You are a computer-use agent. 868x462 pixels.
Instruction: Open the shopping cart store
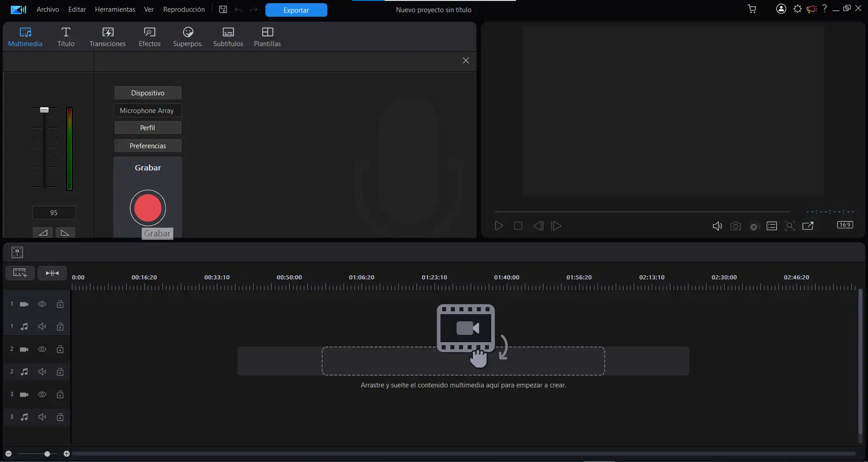(752, 9)
